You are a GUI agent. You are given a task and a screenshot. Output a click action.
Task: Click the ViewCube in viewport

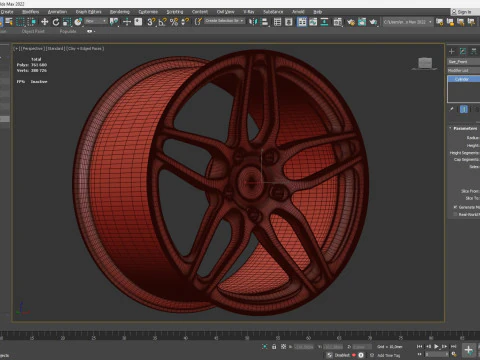click(x=425, y=63)
